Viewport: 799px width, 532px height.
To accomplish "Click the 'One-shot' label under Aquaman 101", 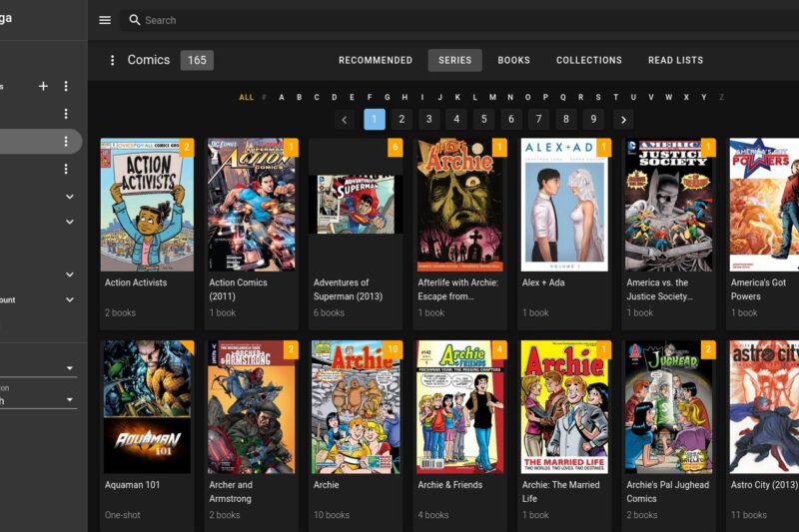I will [x=122, y=515].
